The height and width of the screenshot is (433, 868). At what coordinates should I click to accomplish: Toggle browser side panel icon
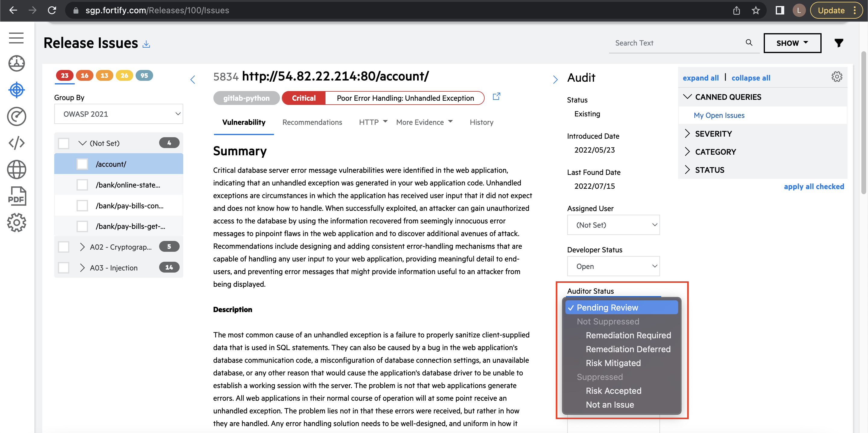pyautogui.click(x=779, y=10)
